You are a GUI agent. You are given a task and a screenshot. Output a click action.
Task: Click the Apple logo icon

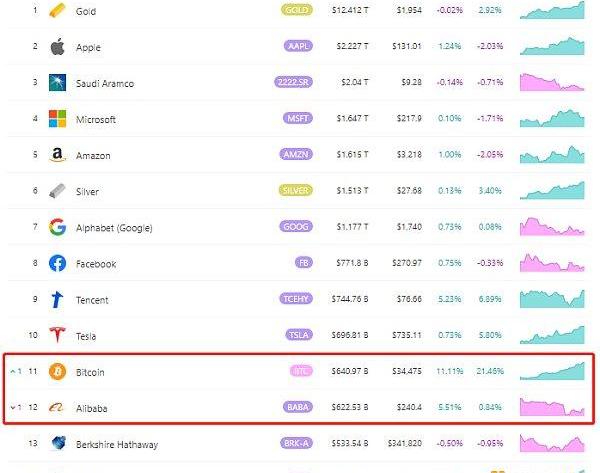[x=57, y=47]
